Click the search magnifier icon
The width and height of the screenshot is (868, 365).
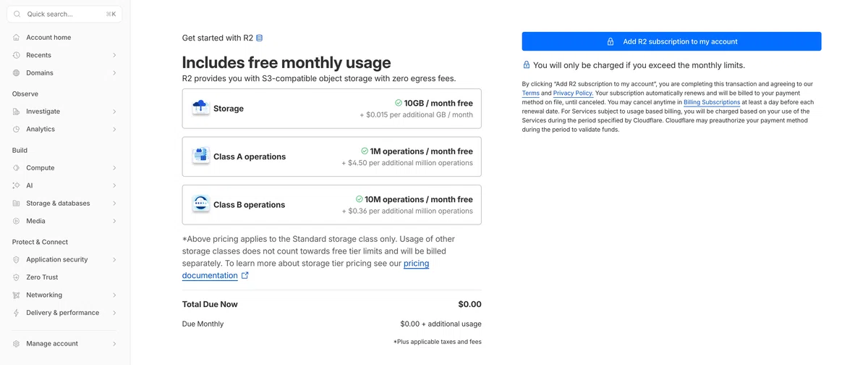coord(17,14)
